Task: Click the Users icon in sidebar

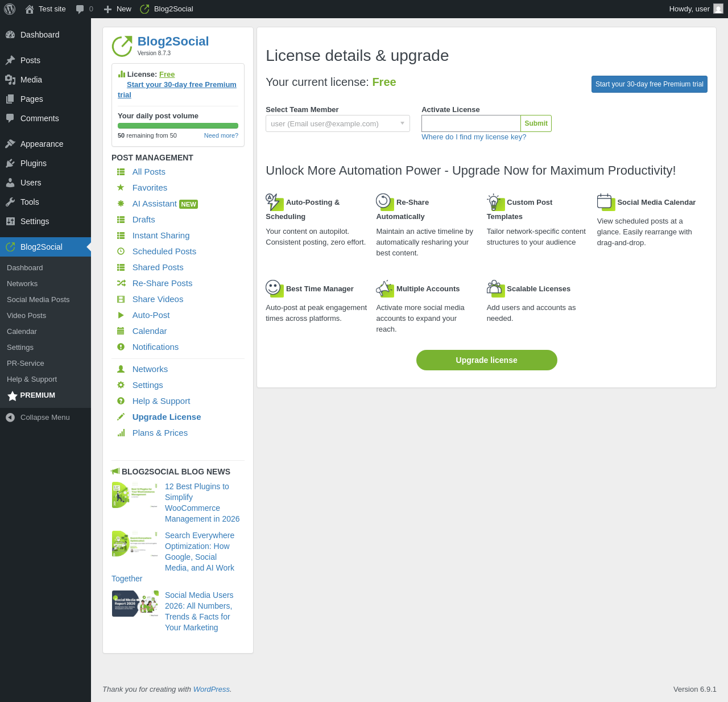Action: 10,183
